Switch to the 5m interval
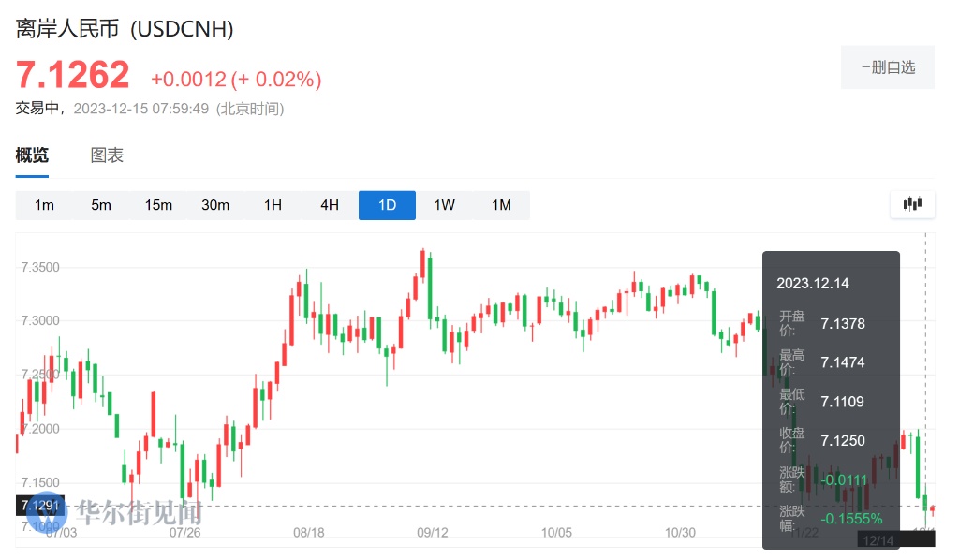Viewport: 959px width, 560px height. [x=101, y=205]
